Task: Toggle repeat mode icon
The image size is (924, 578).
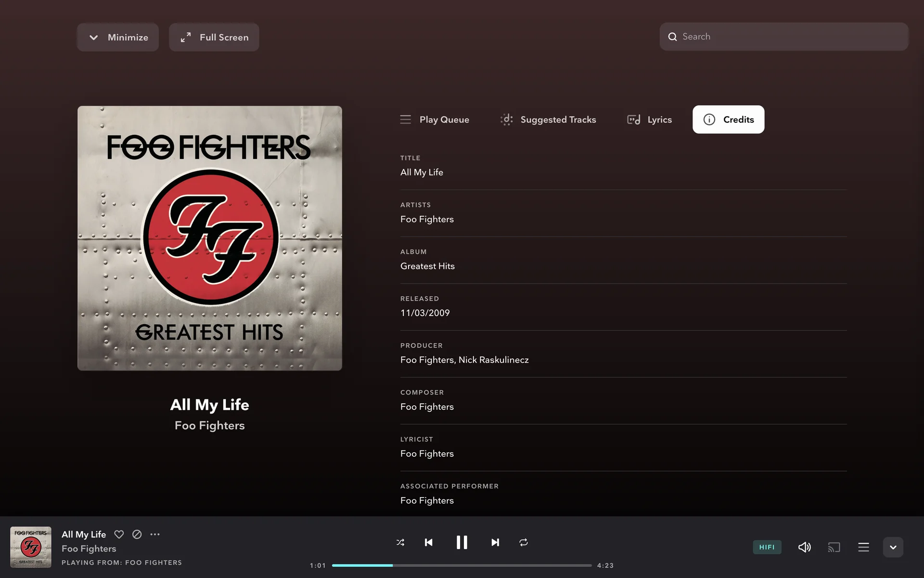Action: pos(524,542)
